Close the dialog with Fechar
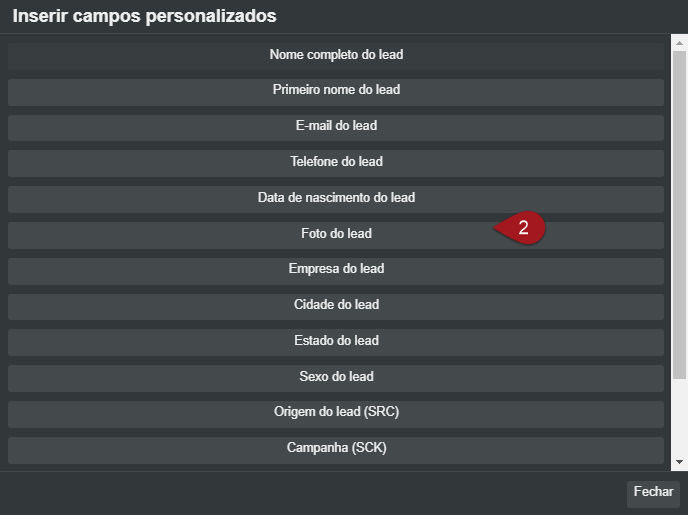Screen dimensions: 688x515 tap(653, 492)
